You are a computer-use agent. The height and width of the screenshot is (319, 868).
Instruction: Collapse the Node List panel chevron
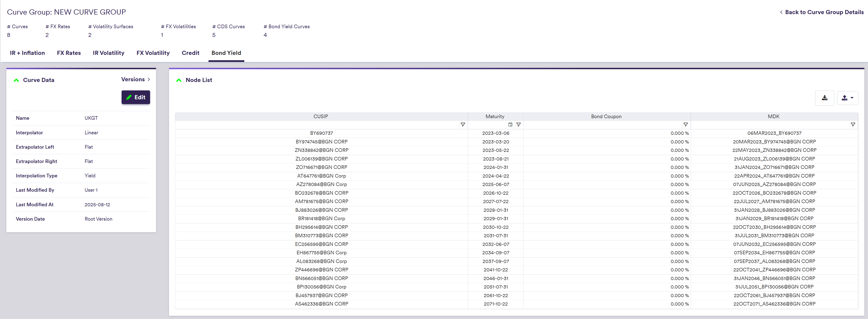pyautogui.click(x=179, y=80)
